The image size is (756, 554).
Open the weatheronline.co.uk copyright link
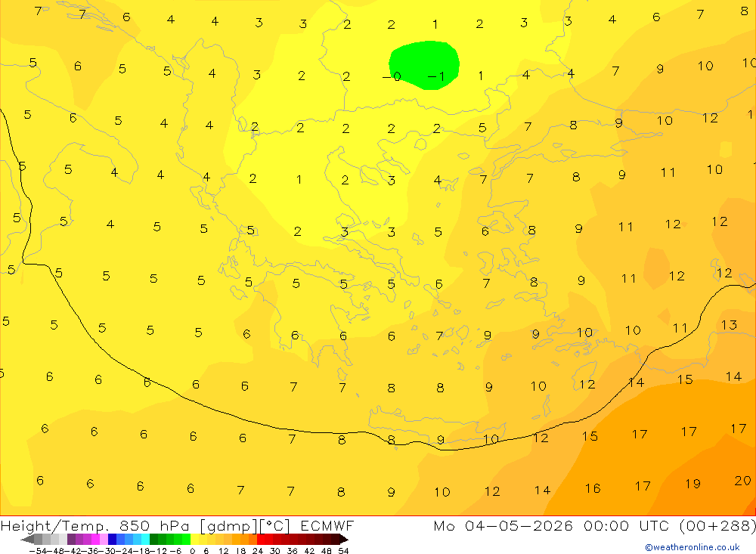[692, 547]
